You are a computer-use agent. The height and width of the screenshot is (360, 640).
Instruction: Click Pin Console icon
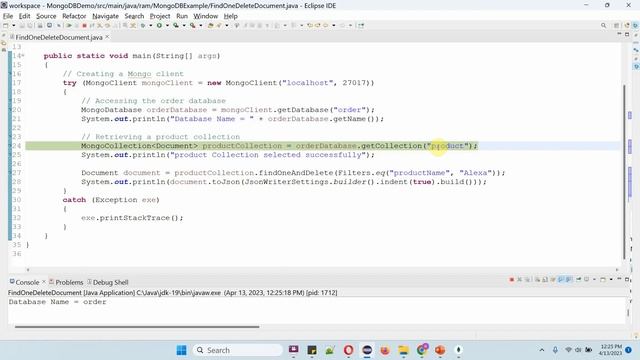tap(579, 280)
